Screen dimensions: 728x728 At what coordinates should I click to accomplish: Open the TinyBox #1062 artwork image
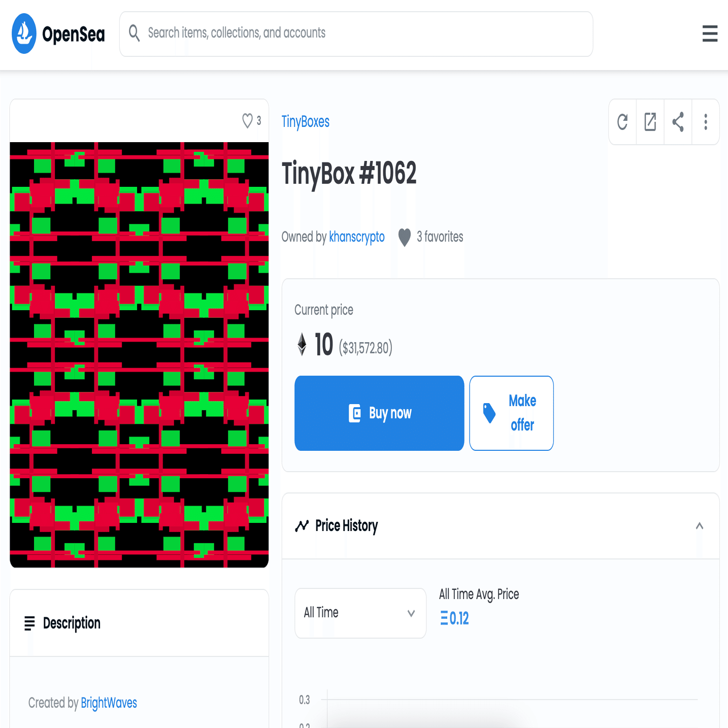point(139,355)
